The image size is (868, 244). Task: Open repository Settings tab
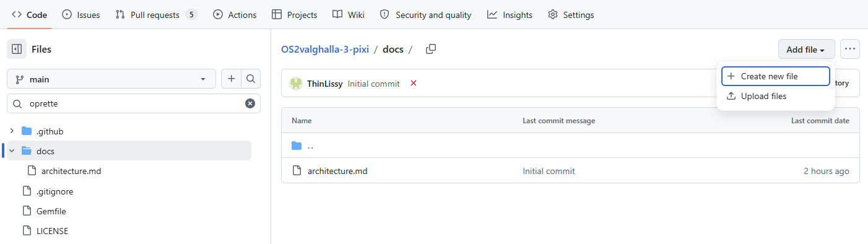coord(571,15)
